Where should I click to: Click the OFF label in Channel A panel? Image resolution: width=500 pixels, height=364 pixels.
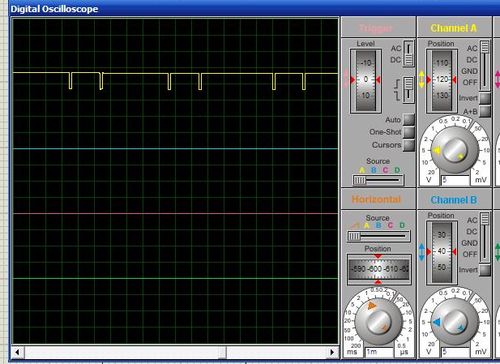tap(470, 82)
